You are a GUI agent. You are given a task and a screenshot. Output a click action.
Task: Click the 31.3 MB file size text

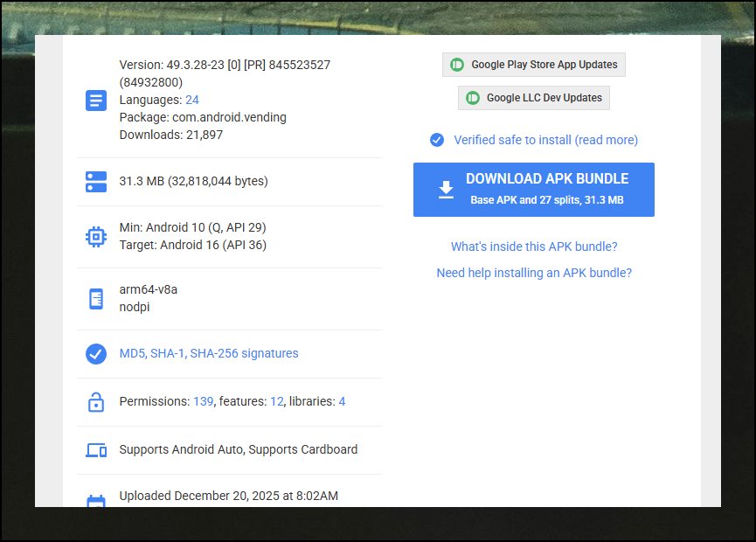pos(193,181)
